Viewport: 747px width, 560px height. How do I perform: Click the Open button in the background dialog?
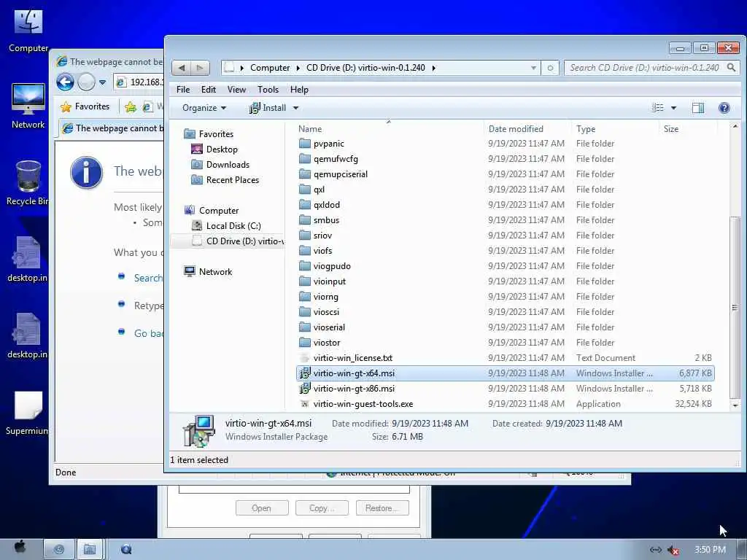click(262, 508)
